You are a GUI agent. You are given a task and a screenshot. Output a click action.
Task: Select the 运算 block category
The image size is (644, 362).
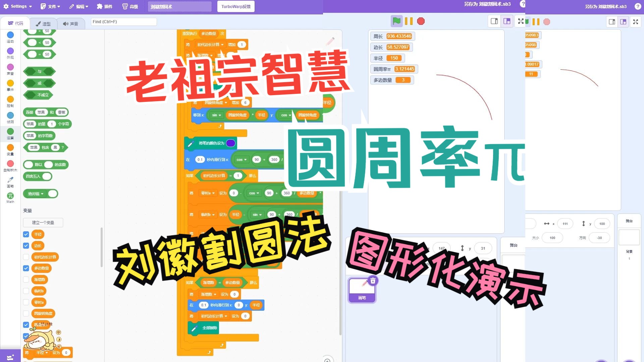coord(10,133)
